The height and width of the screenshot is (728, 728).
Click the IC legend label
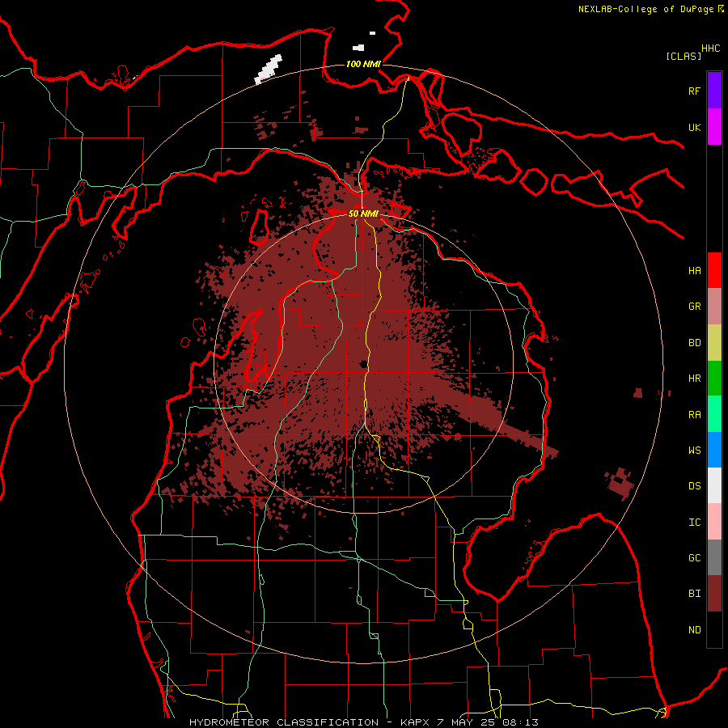[x=694, y=523]
